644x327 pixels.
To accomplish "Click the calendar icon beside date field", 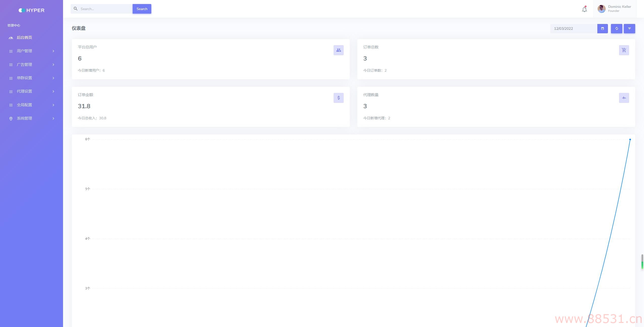I will [602, 29].
